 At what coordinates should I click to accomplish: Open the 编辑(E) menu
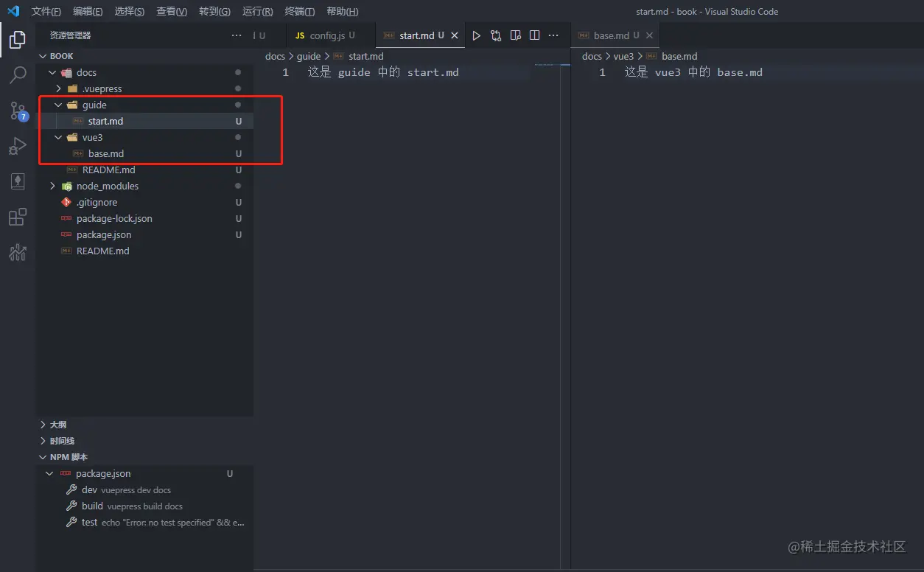(88, 11)
